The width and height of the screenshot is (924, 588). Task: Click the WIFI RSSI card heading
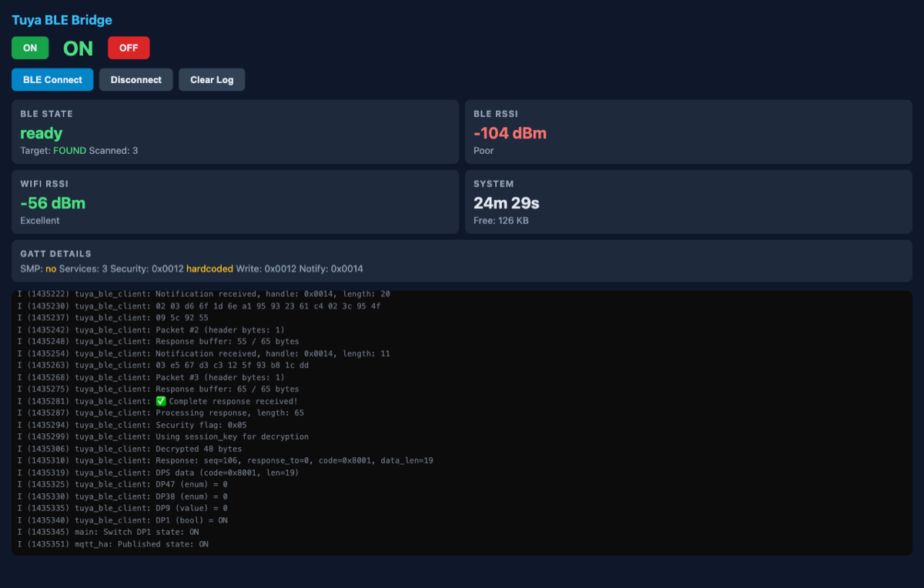coord(45,183)
